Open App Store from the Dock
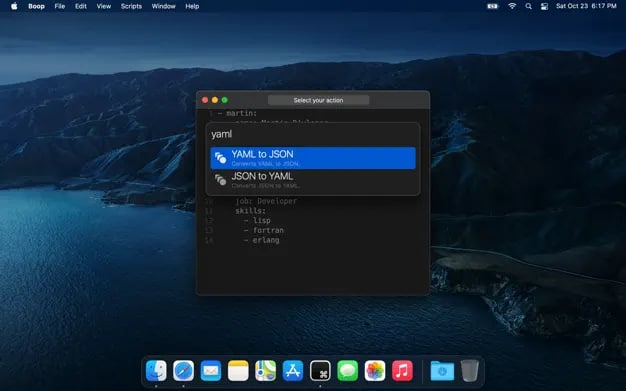 [293, 371]
